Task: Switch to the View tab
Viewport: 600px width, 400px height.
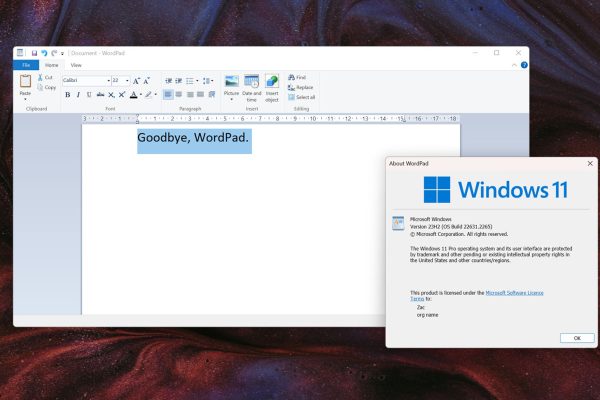Action: (76, 65)
